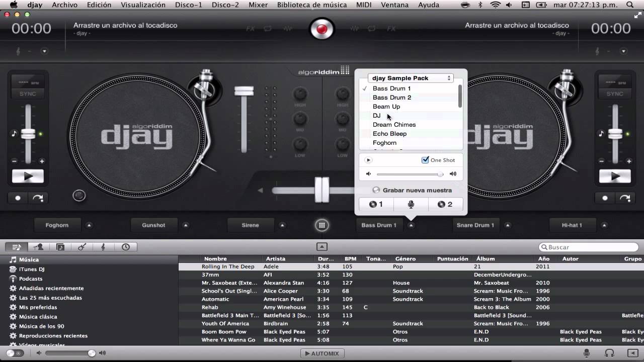Toggle SYNC on the left deck

coord(28,94)
